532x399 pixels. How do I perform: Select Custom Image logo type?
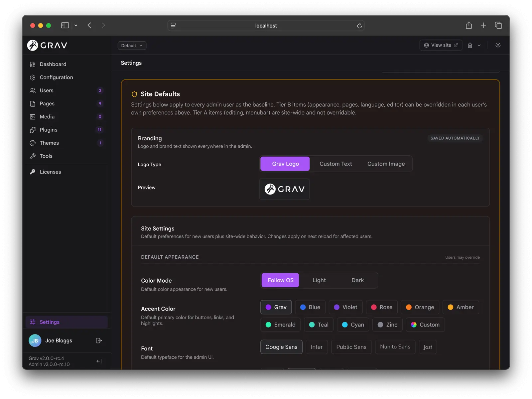pos(386,164)
